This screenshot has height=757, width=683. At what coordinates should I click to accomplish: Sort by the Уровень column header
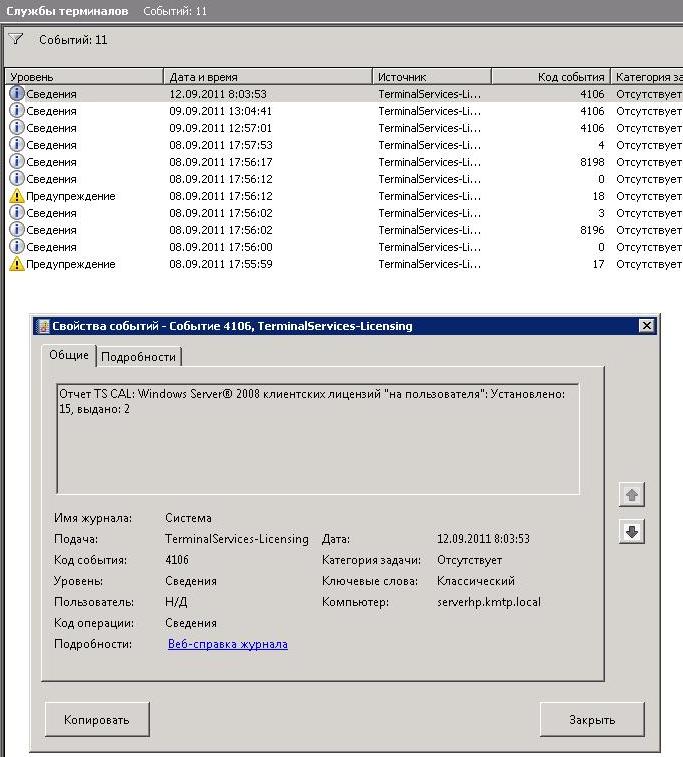click(84, 77)
